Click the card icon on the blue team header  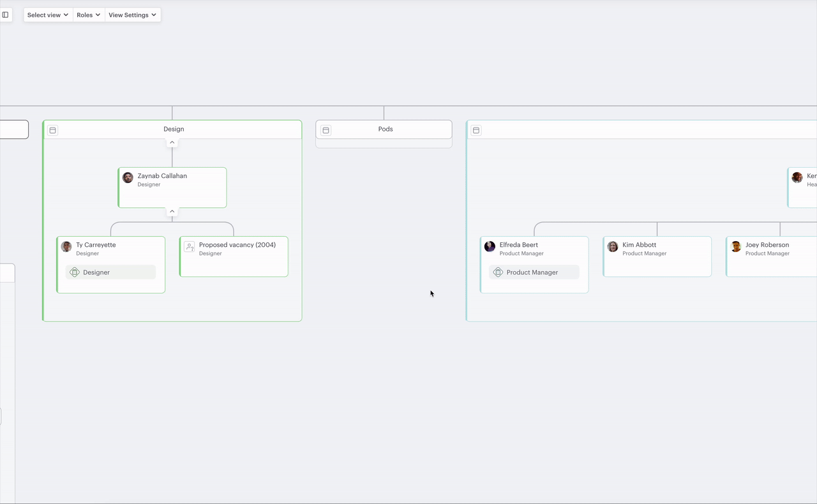[x=476, y=130]
